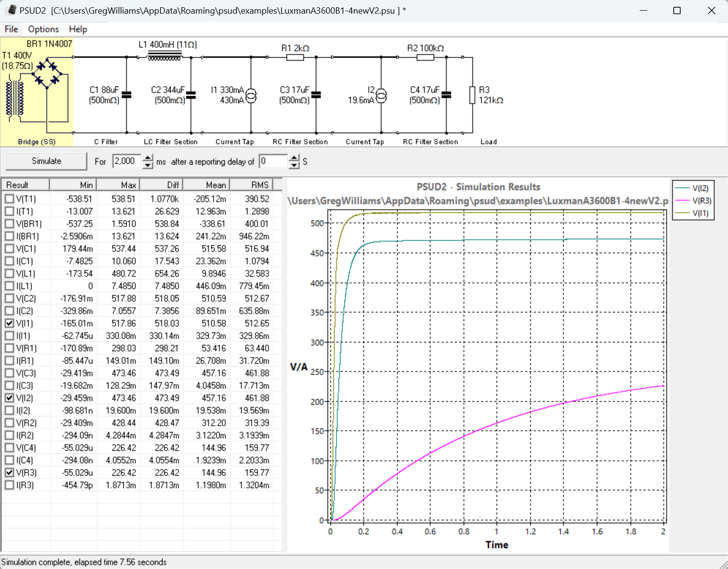Click the V(I1) olive legend entry
Image resolution: width=728 pixels, height=569 pixels.
(x=693, y=213)
